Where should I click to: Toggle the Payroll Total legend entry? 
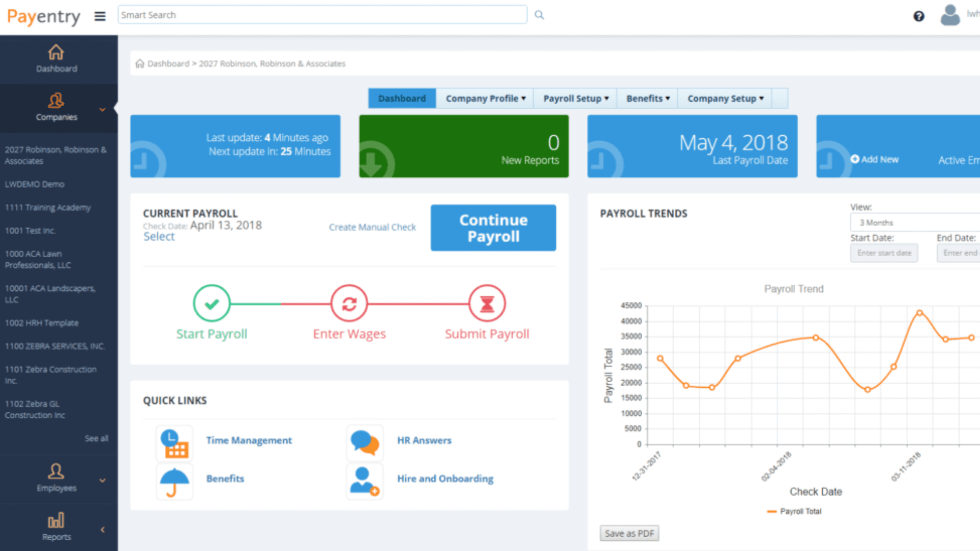[x=795, y=511]
